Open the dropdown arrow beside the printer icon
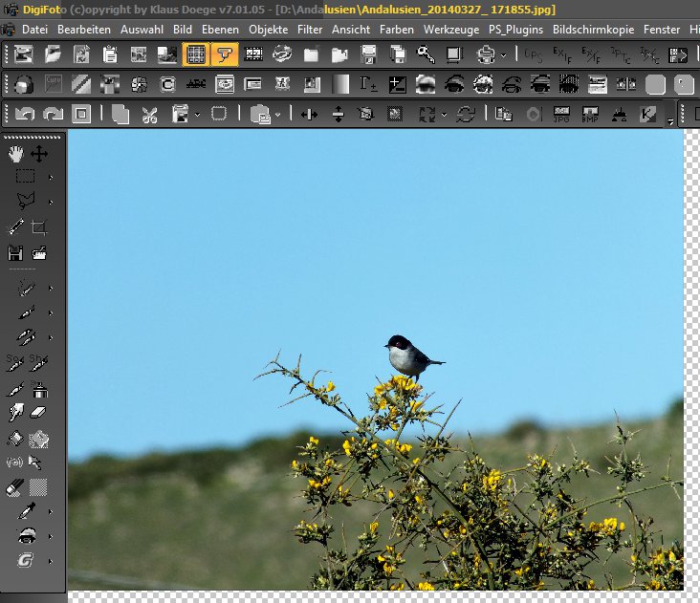Viewport: 700px width, 603px height. coord(503,54)
